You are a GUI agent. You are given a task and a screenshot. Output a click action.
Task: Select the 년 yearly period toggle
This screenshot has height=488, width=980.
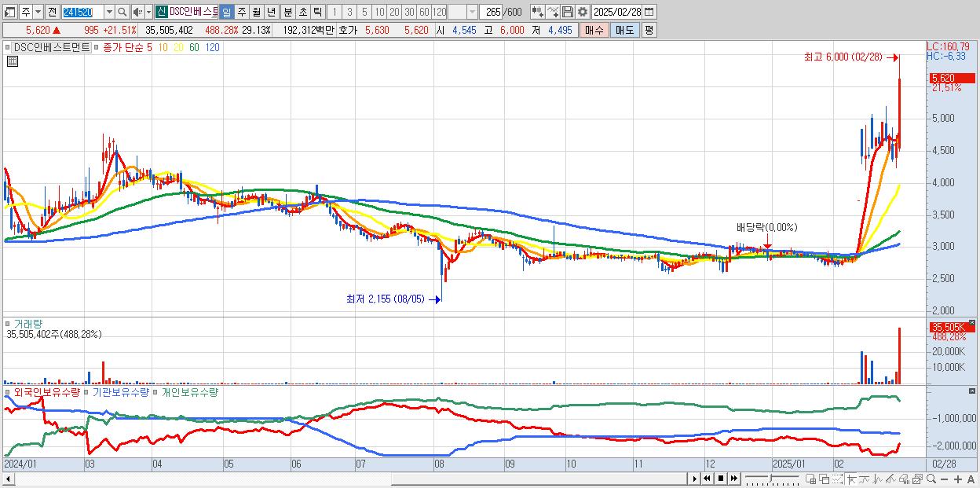[x=271, y=12]
